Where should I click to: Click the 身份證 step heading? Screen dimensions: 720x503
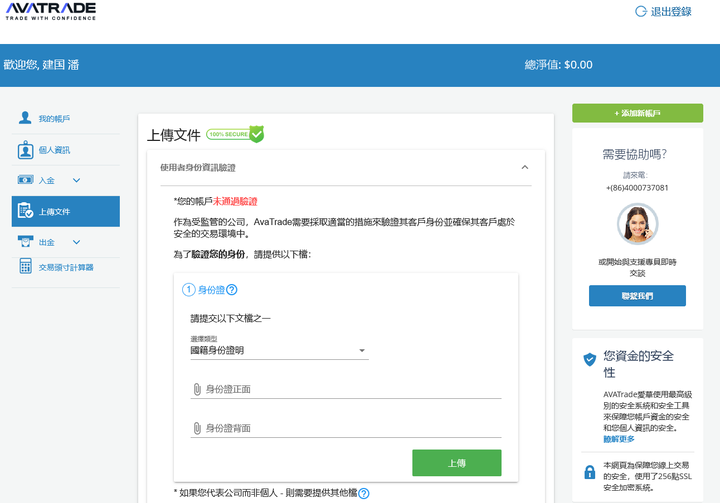click(x=211, y=290)
